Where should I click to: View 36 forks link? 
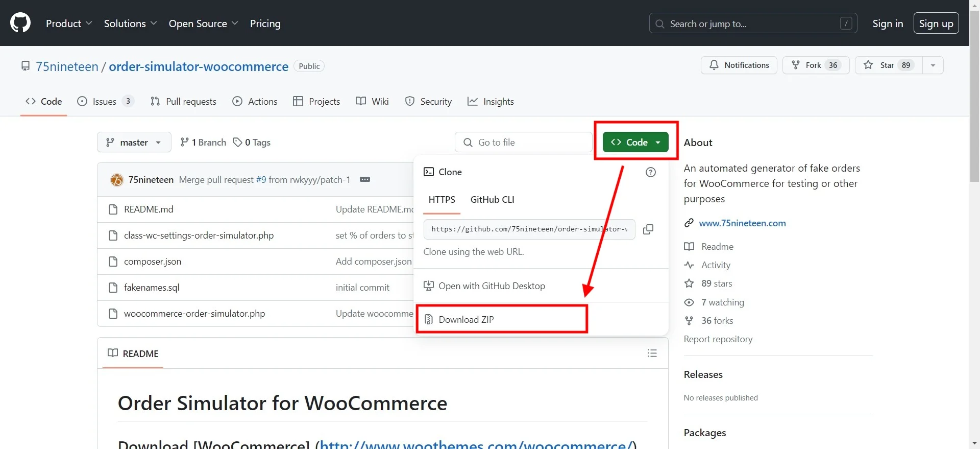pyautogui.click(x=709, y=321)
